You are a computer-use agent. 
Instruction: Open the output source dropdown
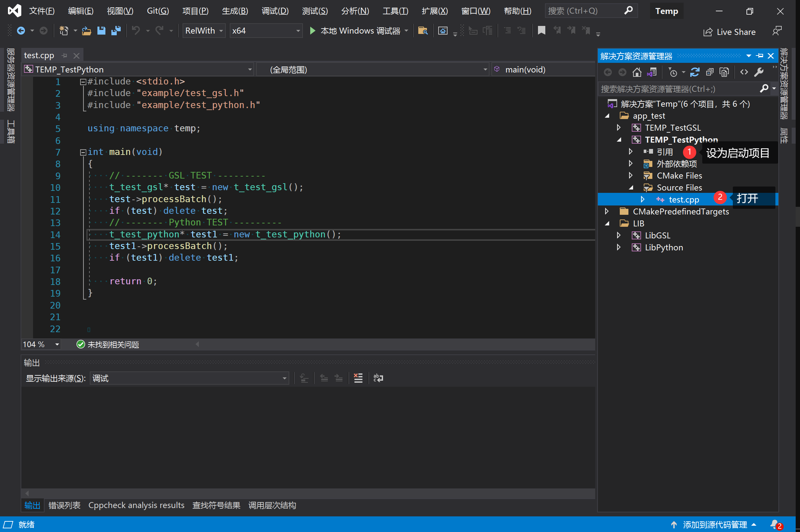click(x=189, y=378)
